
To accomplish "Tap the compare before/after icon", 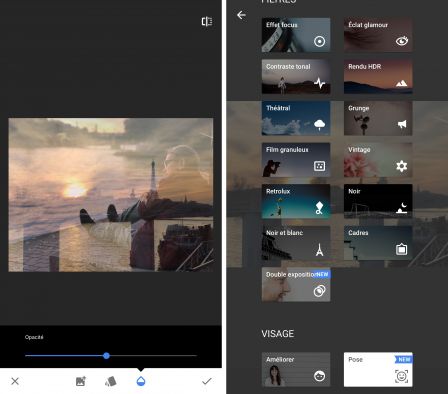I will click(x=207, y=22).
